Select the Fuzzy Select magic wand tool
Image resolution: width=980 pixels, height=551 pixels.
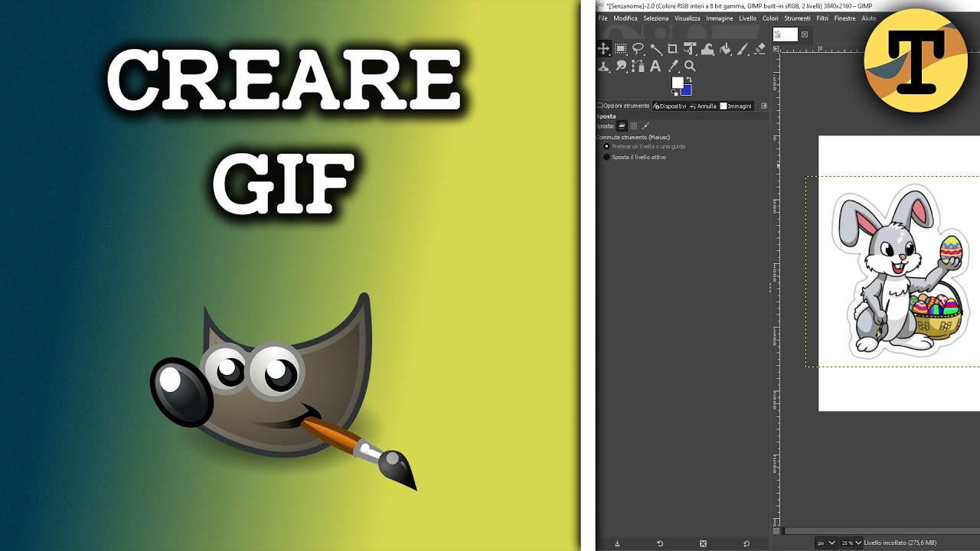pyautogui.click(x=655, y=49)
